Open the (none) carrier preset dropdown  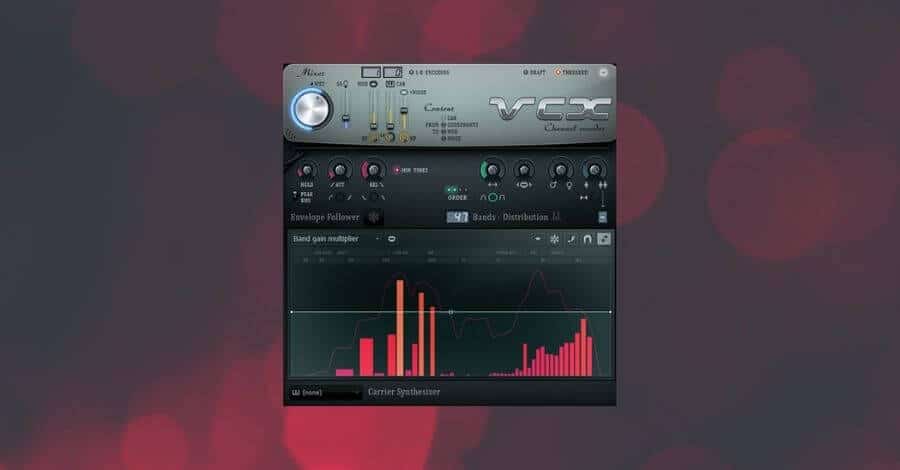coord(325,393)
